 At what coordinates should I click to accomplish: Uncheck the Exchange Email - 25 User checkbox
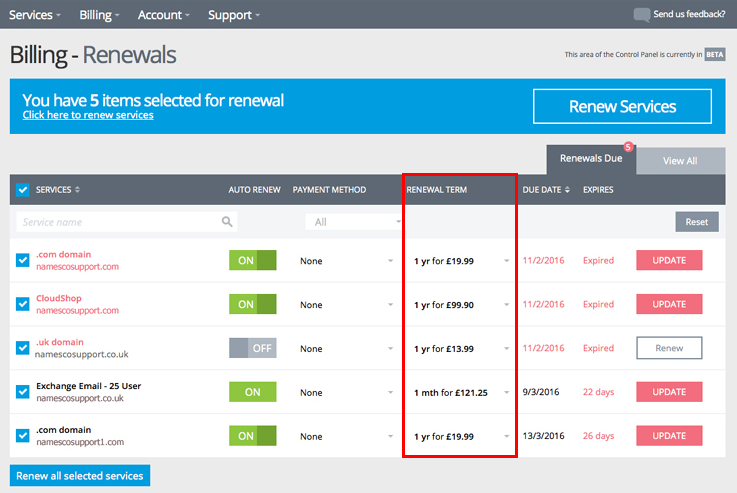click(x=23, y=391)
